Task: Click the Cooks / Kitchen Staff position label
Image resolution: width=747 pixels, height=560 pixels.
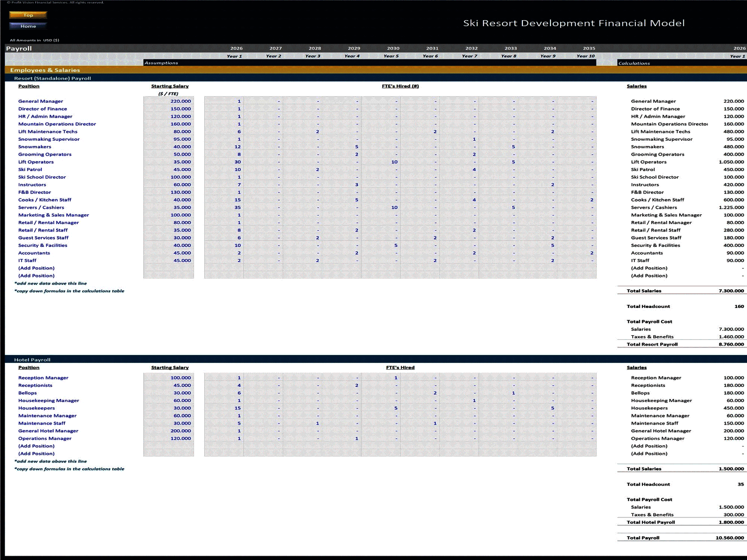Action: (45, 200)
